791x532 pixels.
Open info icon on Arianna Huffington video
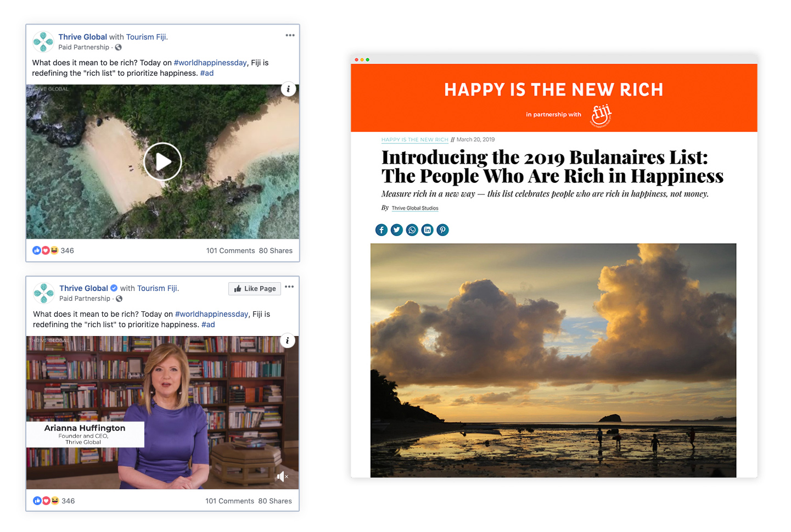pos(287,340)
